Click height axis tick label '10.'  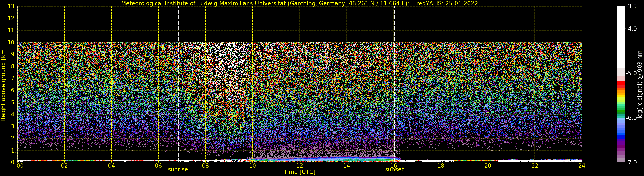click(x=12, y=43)
